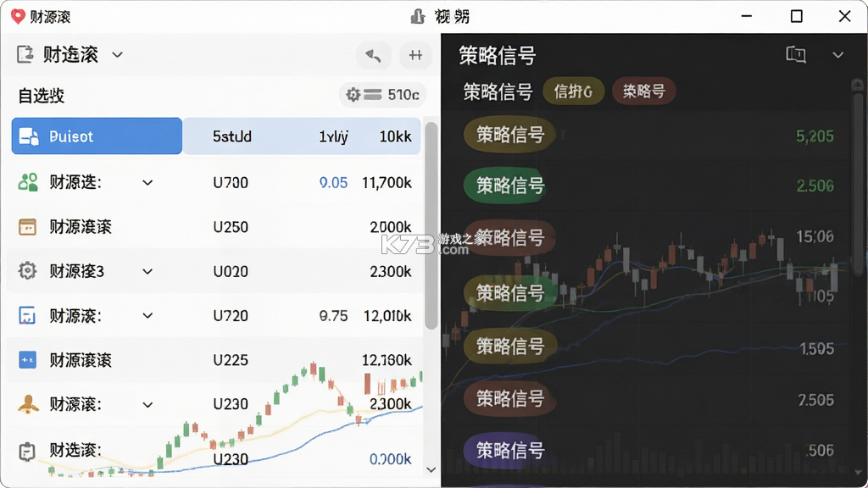Click the 1yl/y column header

click(333, 136)
